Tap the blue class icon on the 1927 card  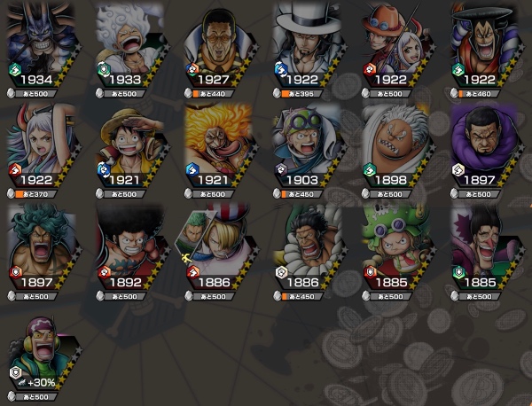click(192, 69)
